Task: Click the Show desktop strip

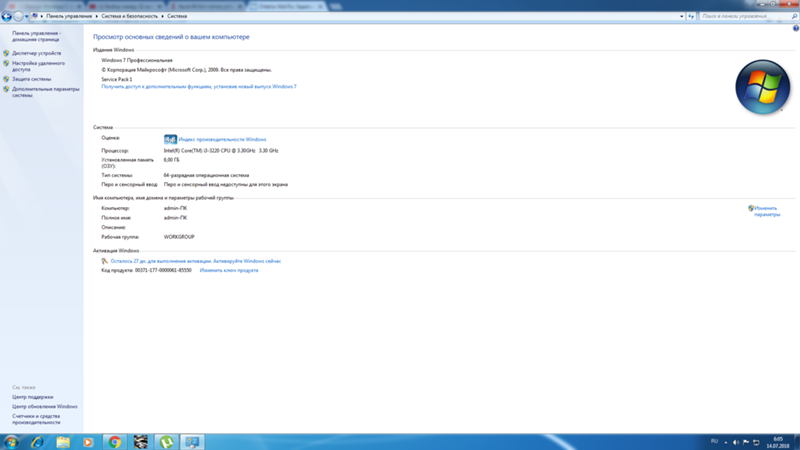Action: coord(796,442)
